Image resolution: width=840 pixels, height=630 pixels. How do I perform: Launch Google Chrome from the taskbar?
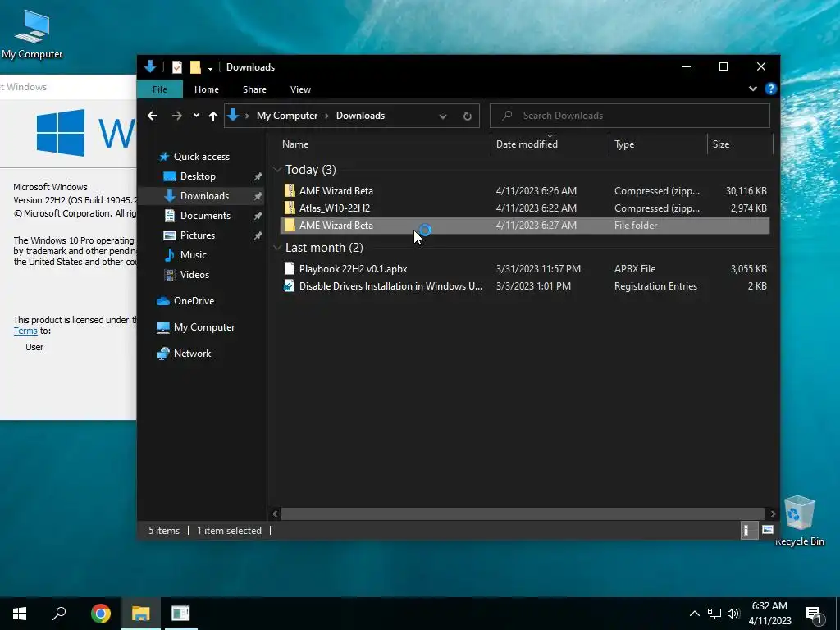(100, 614)
